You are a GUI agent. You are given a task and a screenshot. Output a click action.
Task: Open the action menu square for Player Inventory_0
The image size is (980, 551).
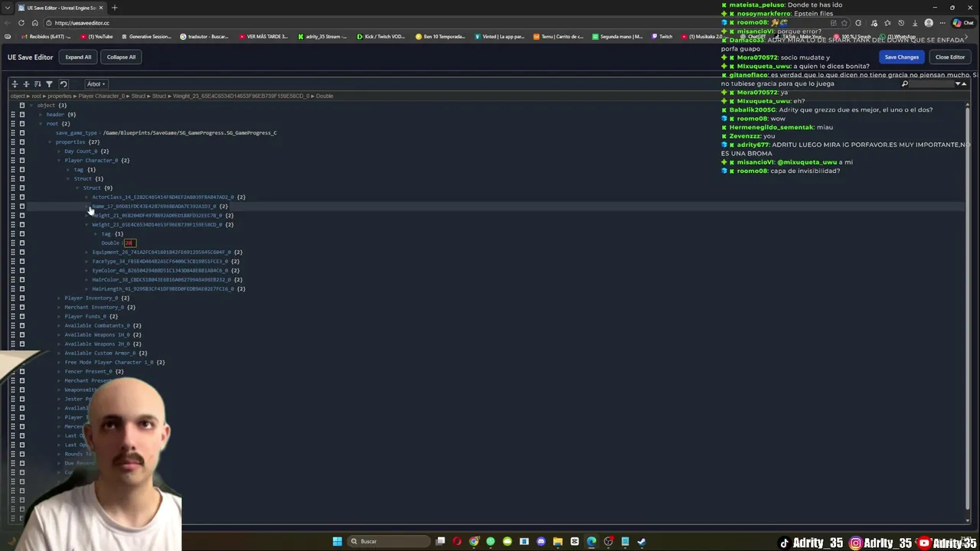(x=21, y=298)
